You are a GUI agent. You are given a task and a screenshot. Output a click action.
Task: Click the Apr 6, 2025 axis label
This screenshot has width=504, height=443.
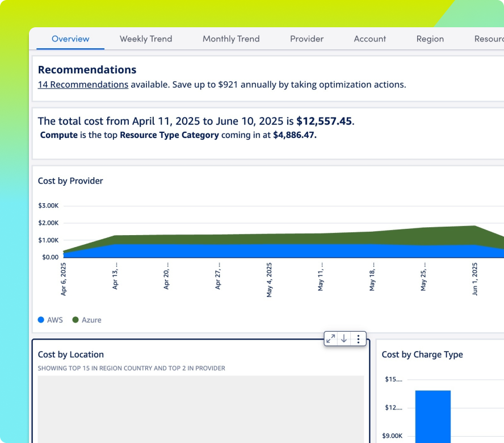click(64, 279)
